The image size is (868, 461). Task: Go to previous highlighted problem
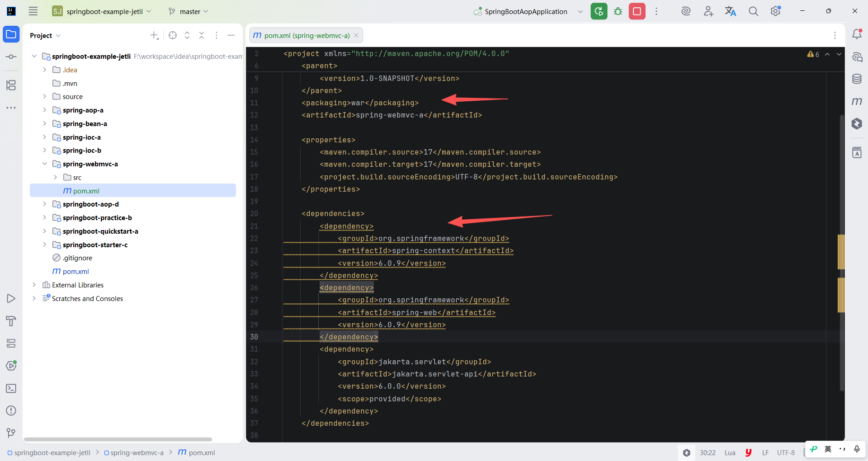tap(827, 54)
